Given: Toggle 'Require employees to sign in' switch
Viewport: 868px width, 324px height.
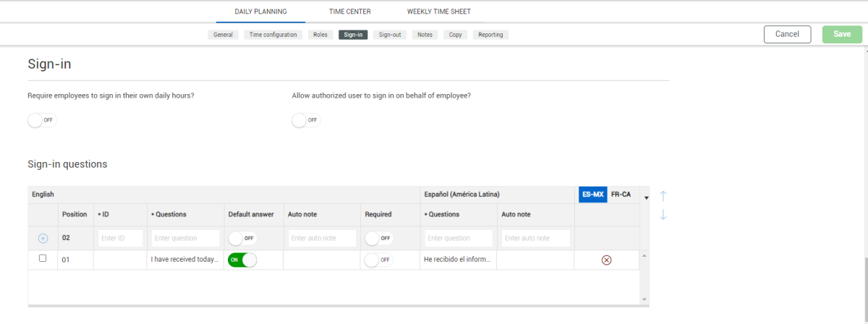Looking at the screenshot, I should click(42, 120).
